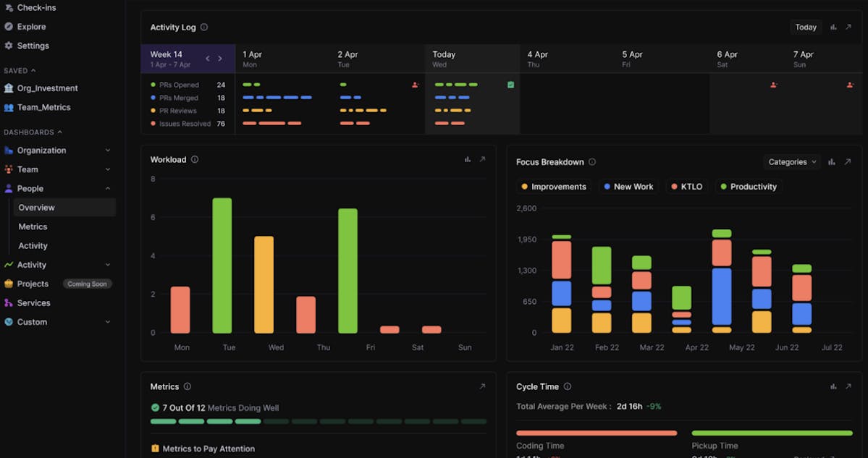Open Settings via the gear icon

point(8,45)
